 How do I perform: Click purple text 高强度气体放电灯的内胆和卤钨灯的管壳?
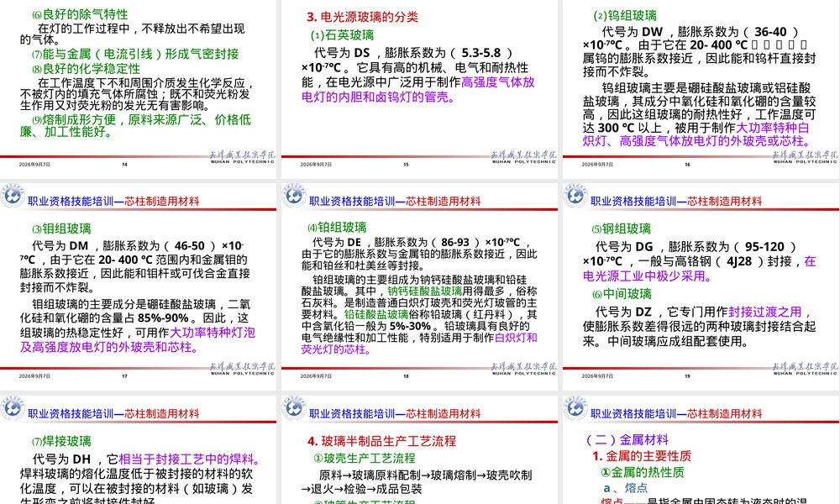417,89
